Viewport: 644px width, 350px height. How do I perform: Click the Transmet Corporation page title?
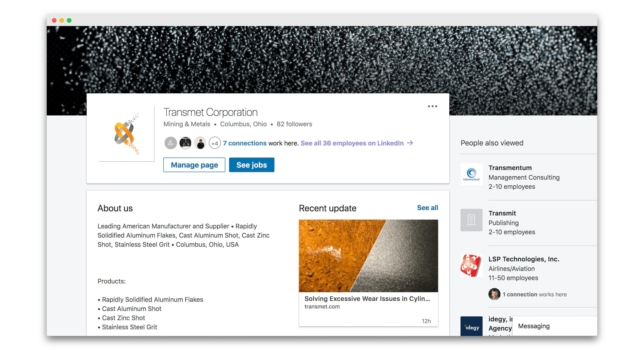pyautogui.click(x=210, y=112)
